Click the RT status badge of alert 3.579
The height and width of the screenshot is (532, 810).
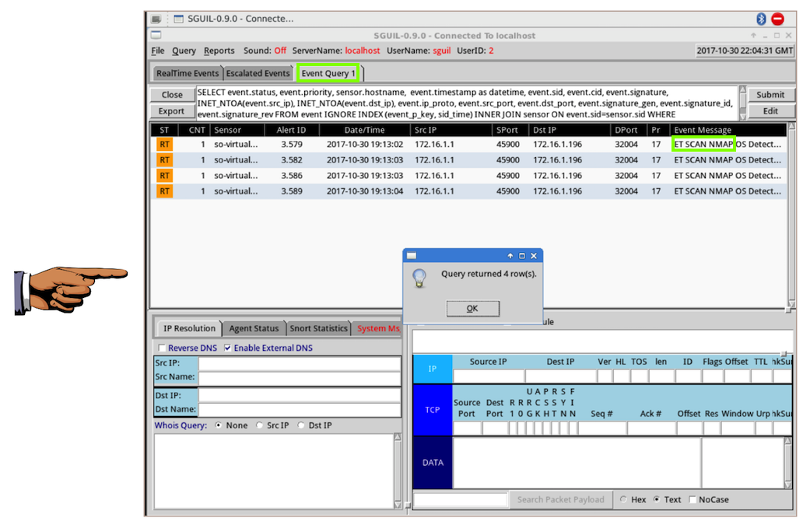pyautogui.click(x=164, y=145)
